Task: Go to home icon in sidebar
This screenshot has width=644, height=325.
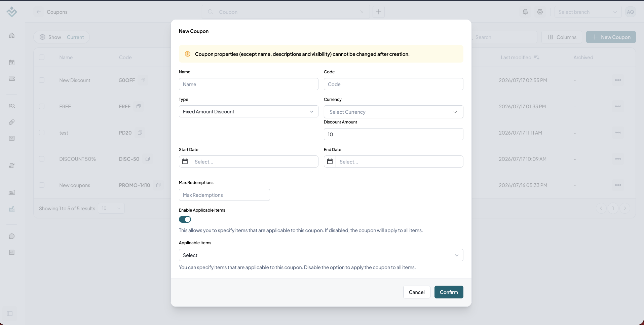Action: click(x=12, y=35)
